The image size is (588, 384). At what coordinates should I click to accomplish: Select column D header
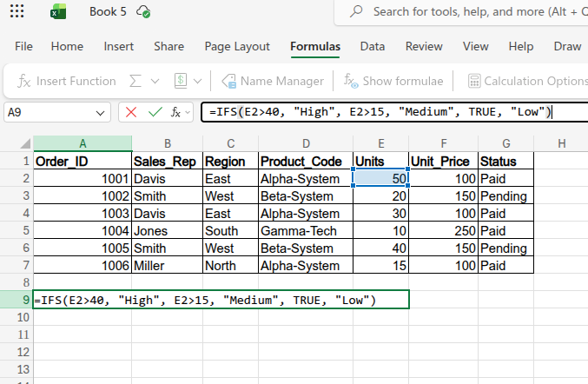[306, 143]
